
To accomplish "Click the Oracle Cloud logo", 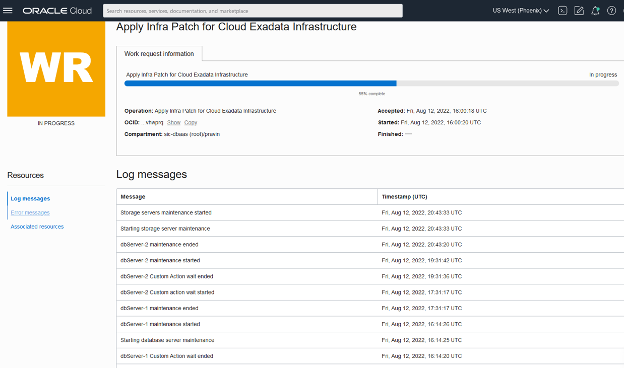I will pos(57,11).
